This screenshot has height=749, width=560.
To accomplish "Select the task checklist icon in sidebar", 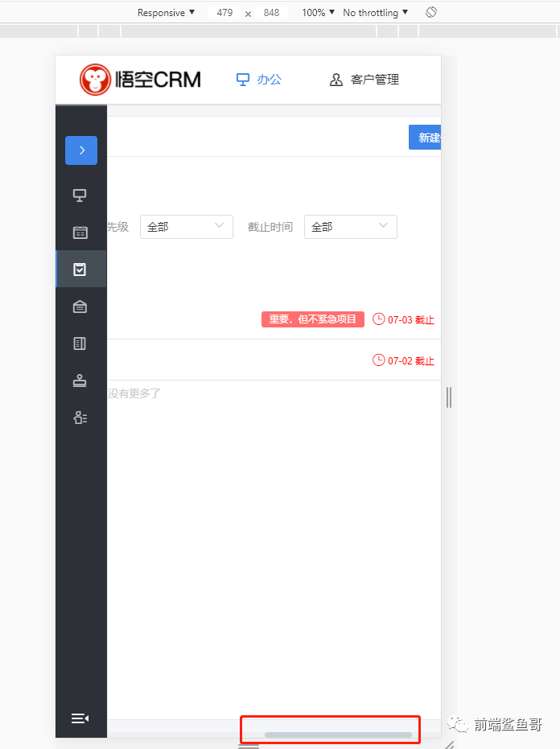I will click(x=80, y=270).
